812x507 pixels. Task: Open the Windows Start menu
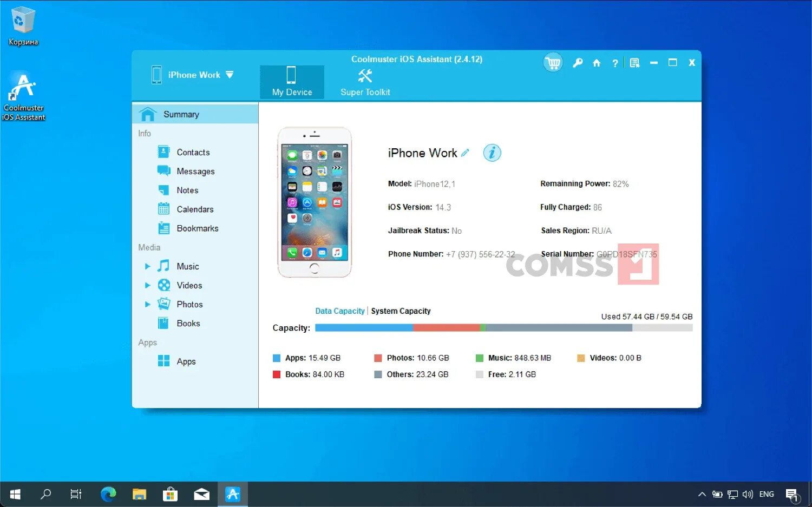tap(15, 494)
